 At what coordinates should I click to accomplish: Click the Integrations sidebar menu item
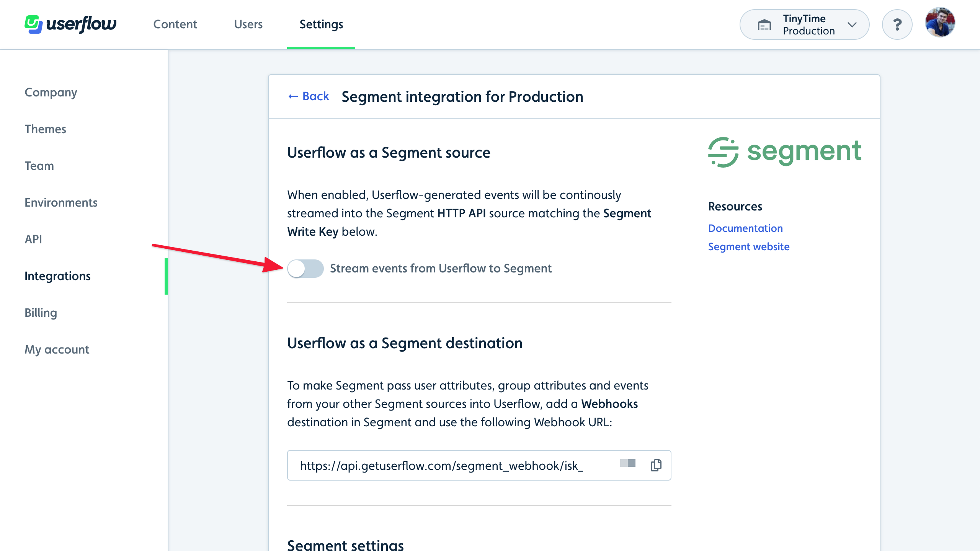(x=57, y=276)
